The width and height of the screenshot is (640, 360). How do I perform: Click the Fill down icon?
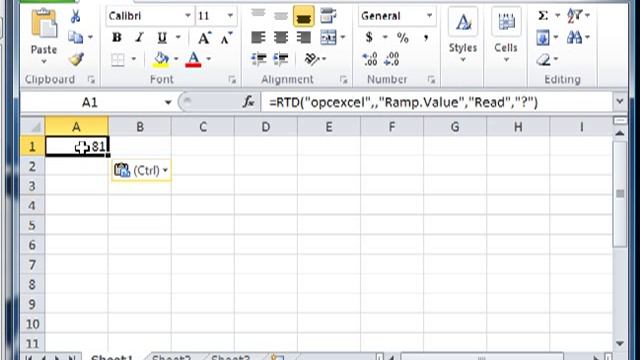(x=543, y=38)
